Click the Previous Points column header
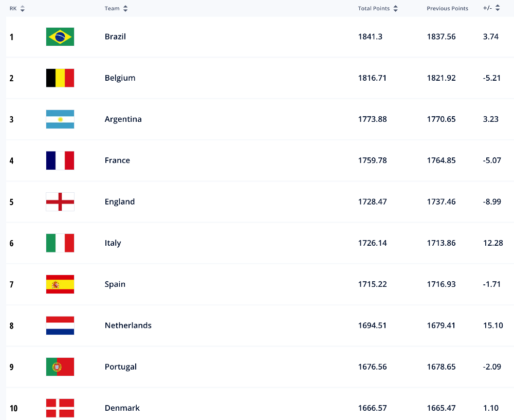This screenshot has width=514, height=420. click(447, 9)
